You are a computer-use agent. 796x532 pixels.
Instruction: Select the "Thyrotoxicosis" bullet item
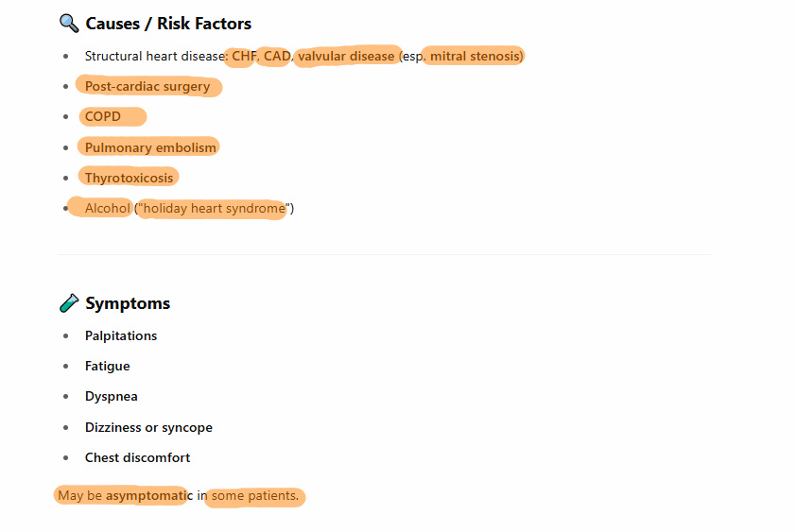coord(130,178)
